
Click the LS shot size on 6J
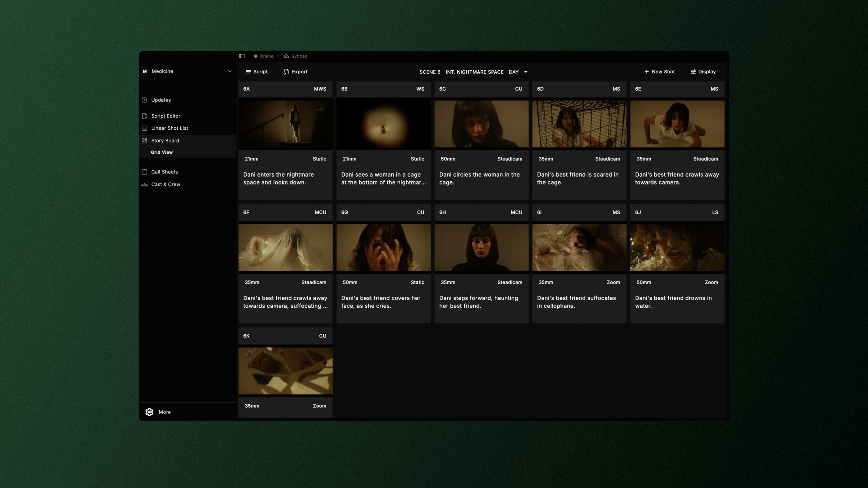click(715, 213)
